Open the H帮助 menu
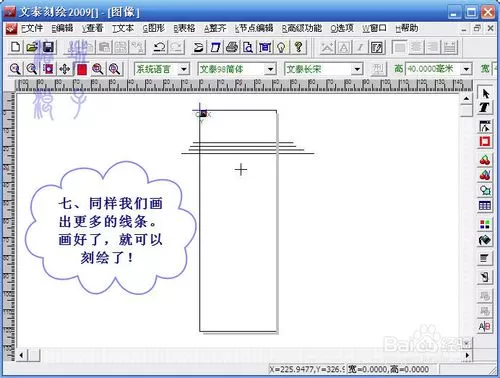This screenshot has height=378, width=500. tap(407, 29)
